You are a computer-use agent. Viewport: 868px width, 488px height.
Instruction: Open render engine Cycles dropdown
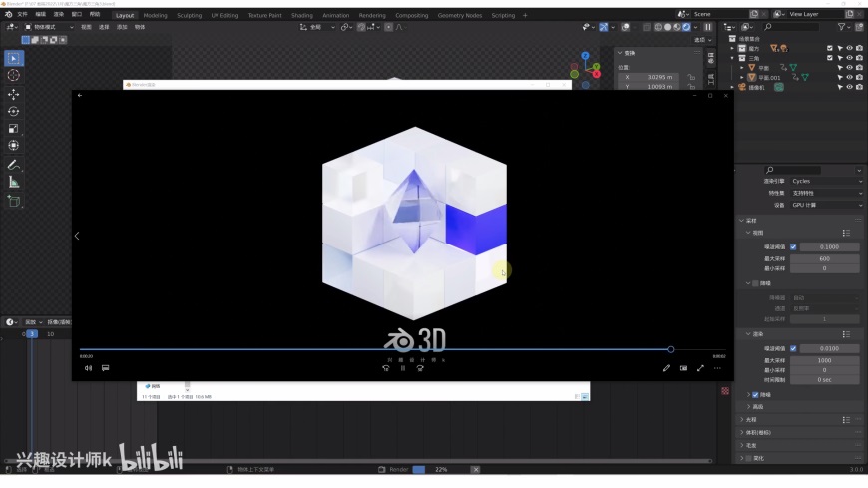click(x=826, y=182)
